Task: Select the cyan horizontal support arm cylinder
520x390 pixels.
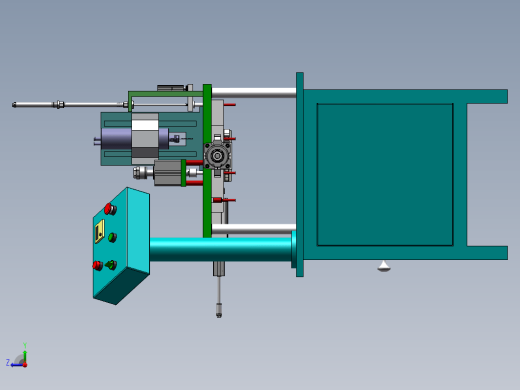Action: tap(221, 249)
